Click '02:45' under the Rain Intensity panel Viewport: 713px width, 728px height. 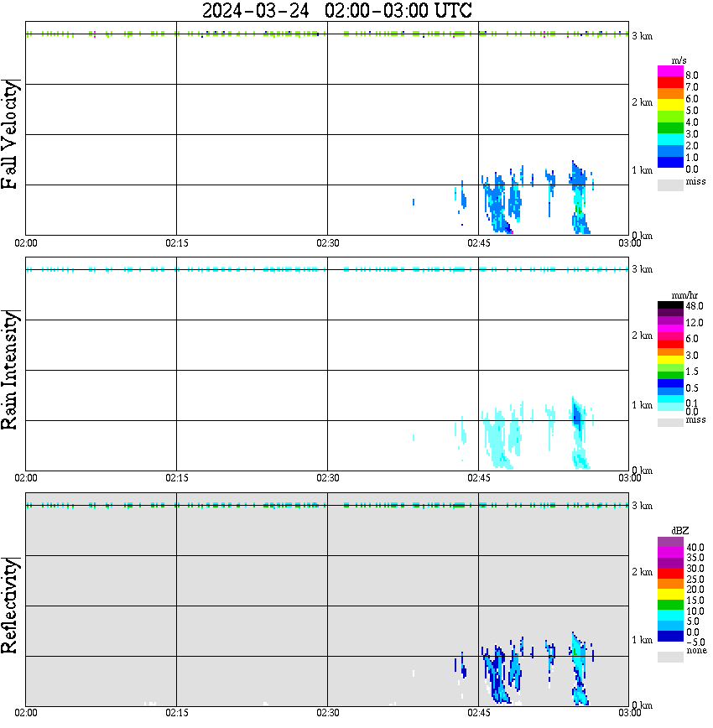[479, 478]
